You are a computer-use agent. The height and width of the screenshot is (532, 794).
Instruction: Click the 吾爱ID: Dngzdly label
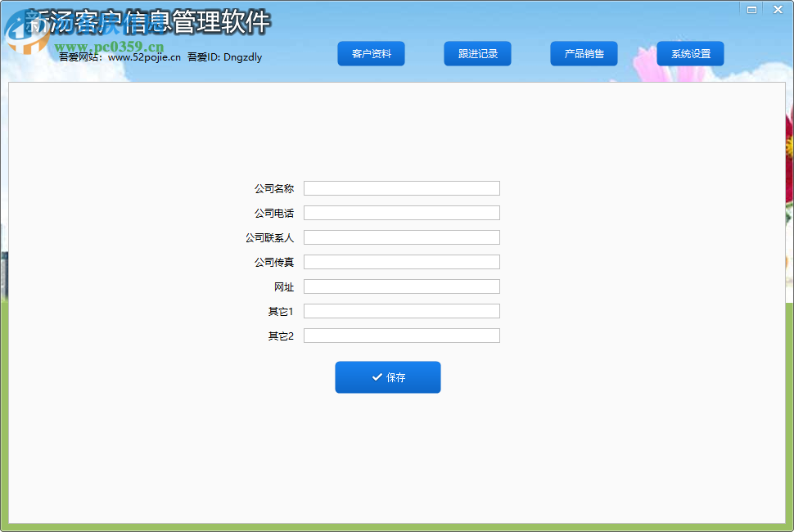223,57
